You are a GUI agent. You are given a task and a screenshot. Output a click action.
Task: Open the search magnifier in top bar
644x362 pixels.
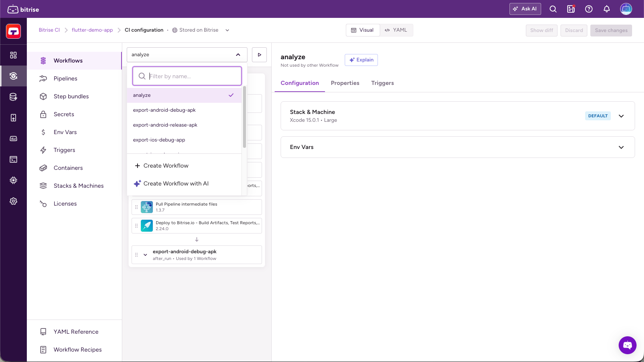[553, 9]
